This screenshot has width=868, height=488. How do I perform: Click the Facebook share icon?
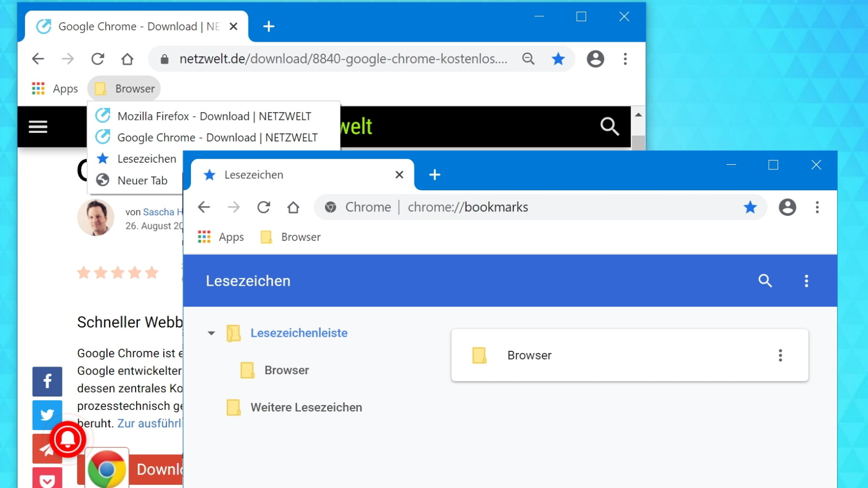[47, 381]
